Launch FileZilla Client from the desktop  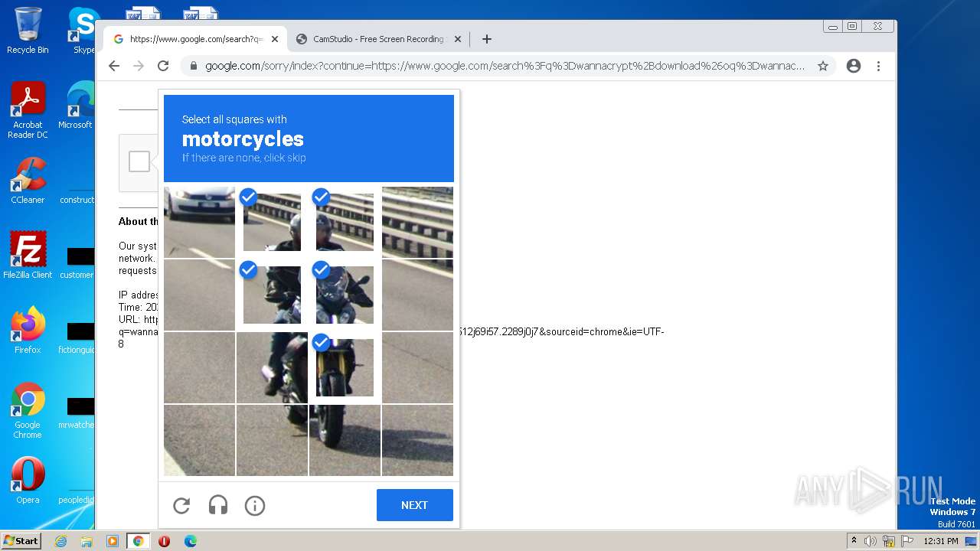coord(28,256)
